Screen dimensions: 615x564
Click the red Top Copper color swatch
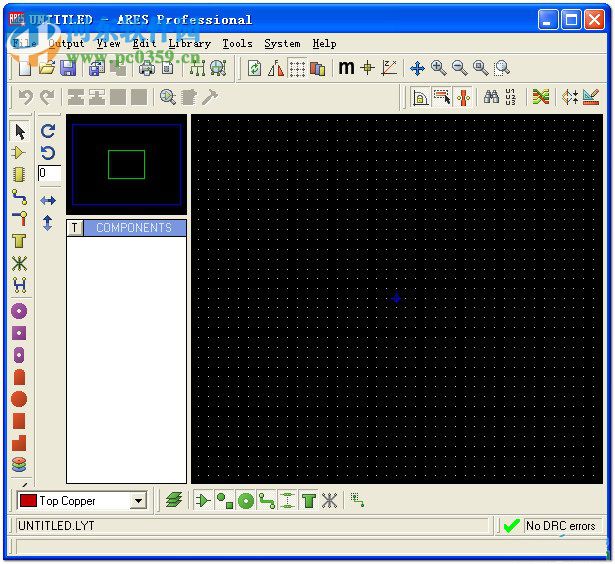pos(28,500)
